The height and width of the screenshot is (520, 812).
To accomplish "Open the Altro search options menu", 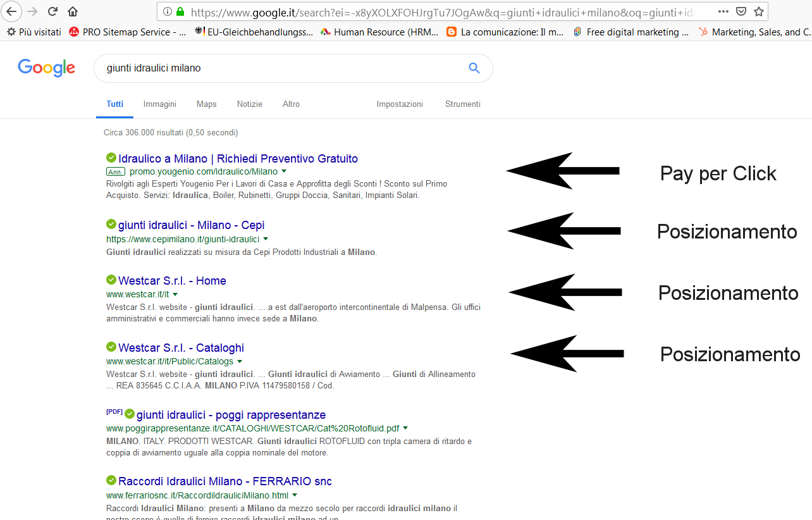I will [291, 104].
